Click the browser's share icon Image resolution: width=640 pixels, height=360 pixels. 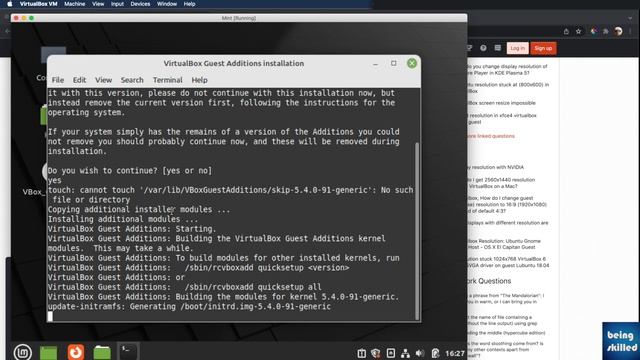[x=566, y=31]
